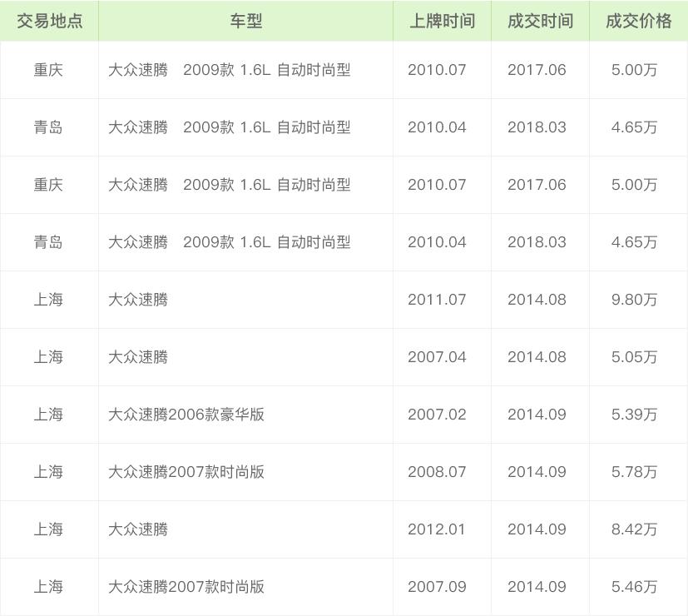Image resolution: width=688 pixels, height=616 pixels.
Task: Click the 2011.07 registration date
Action: click(x=437, y=300)
